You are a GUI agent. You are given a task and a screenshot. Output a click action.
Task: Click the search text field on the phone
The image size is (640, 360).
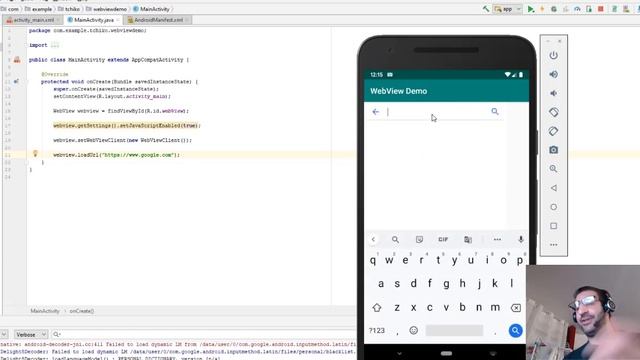[x=437, y=112]
